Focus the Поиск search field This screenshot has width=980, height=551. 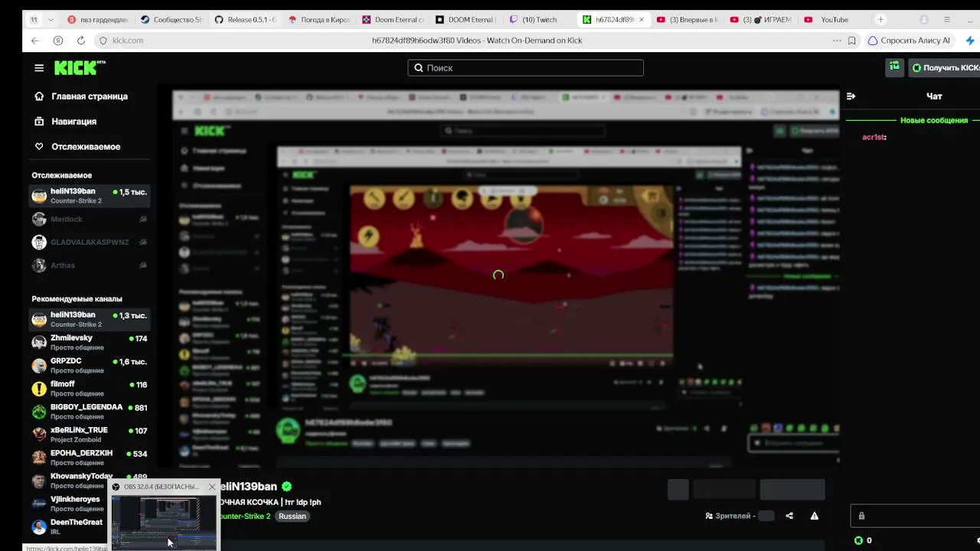[x=525, y=68]
